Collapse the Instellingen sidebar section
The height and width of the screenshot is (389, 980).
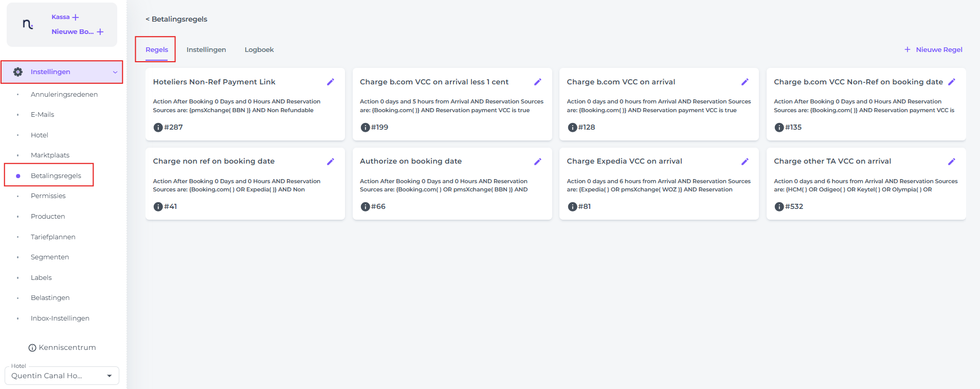click(x=115, y=73)
